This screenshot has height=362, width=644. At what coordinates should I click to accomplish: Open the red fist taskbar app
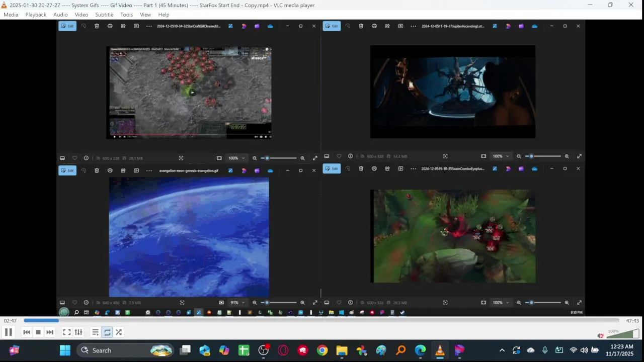pyautogui.click(x=303, y=350)
